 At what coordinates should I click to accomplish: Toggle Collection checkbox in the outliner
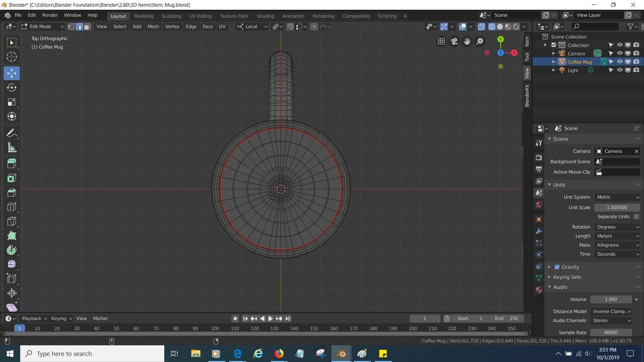pyautogui.click(x=554, y=45)
